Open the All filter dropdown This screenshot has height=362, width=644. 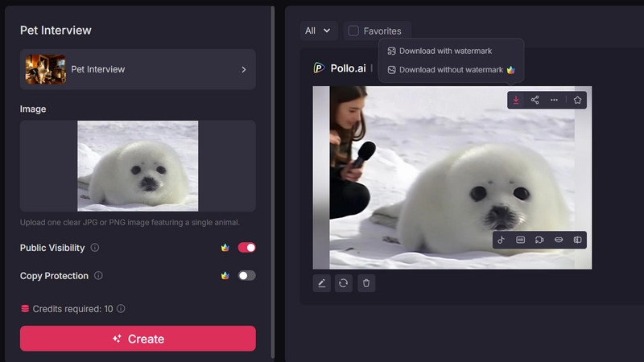pyautogui.click(x=317, y=31)
